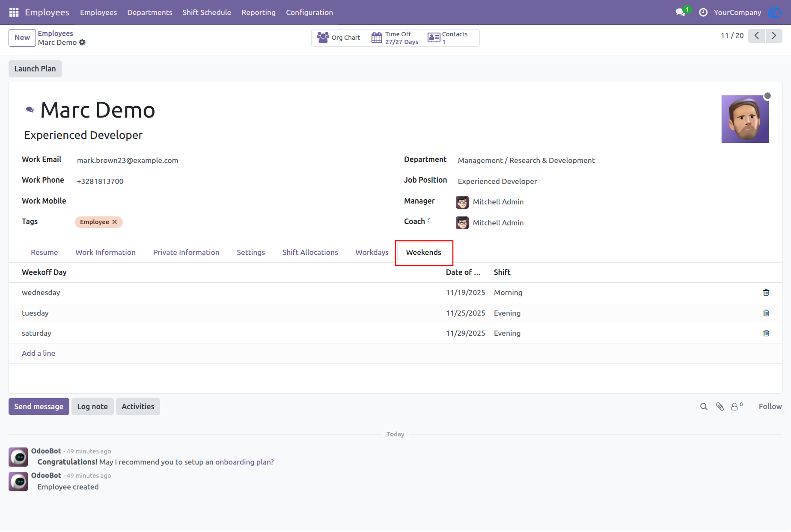Click the Work Email field value
Image resolution: width=791 pixels, height=532 pixels.
pyautogui.click(x=128, y=160)
